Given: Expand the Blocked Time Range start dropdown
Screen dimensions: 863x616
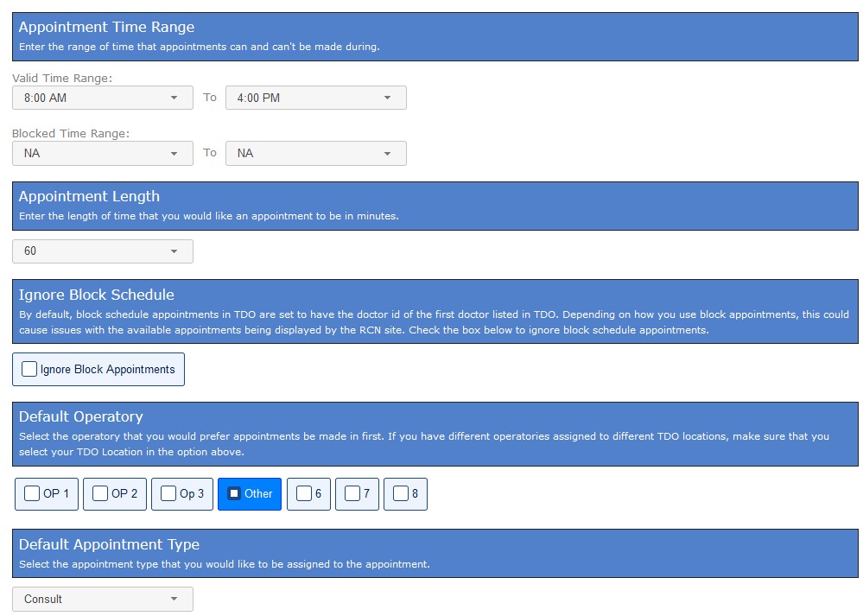Looking at the screenshot, I should click(x=102, y=153).
